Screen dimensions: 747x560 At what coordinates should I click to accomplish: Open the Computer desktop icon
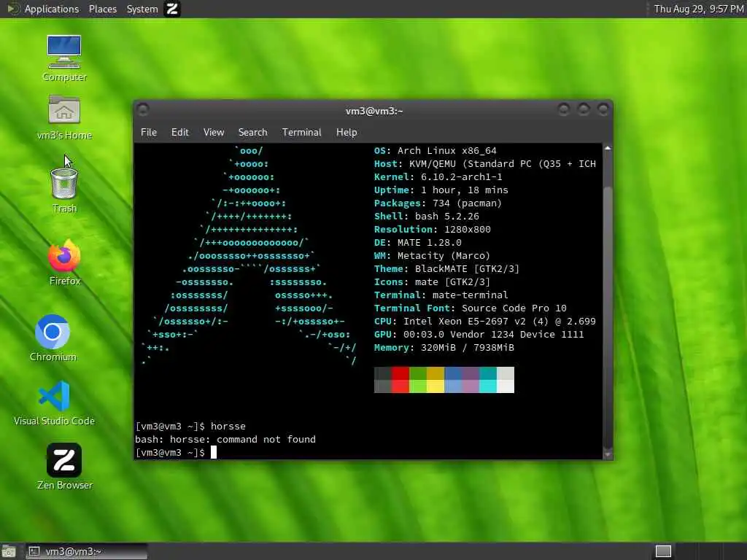pyautogui.click(x=64, y=58)
